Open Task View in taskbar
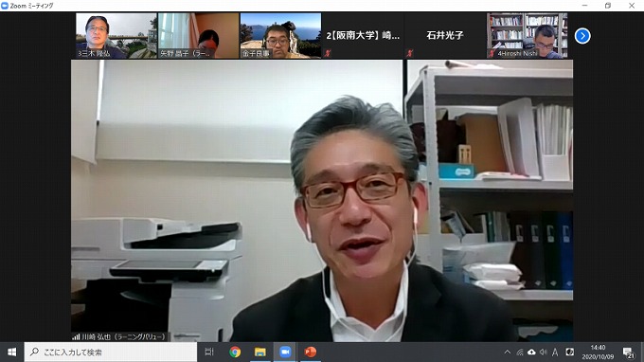Screen dimensions: 644x362 coord(209,353)
